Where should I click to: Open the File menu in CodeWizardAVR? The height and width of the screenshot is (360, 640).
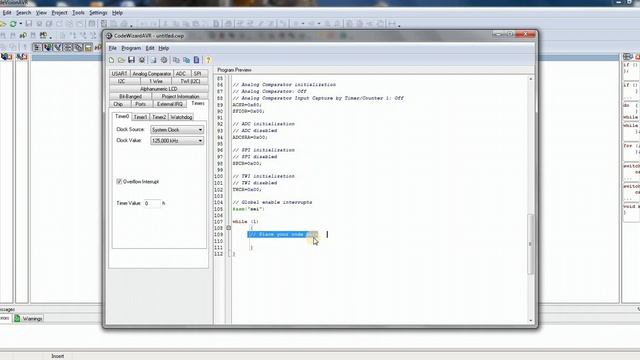(x=112, y=48)
